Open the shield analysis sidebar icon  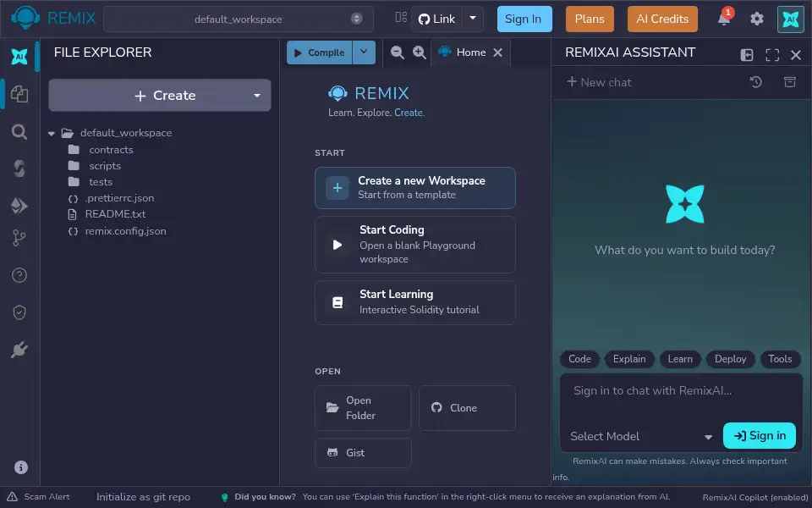[19, 312]
